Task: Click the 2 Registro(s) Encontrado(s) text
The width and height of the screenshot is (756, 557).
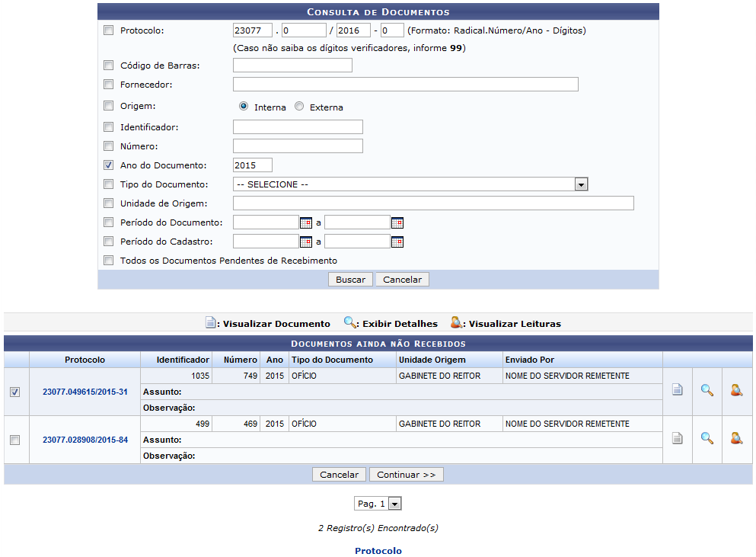Action: tap(378, 528)
